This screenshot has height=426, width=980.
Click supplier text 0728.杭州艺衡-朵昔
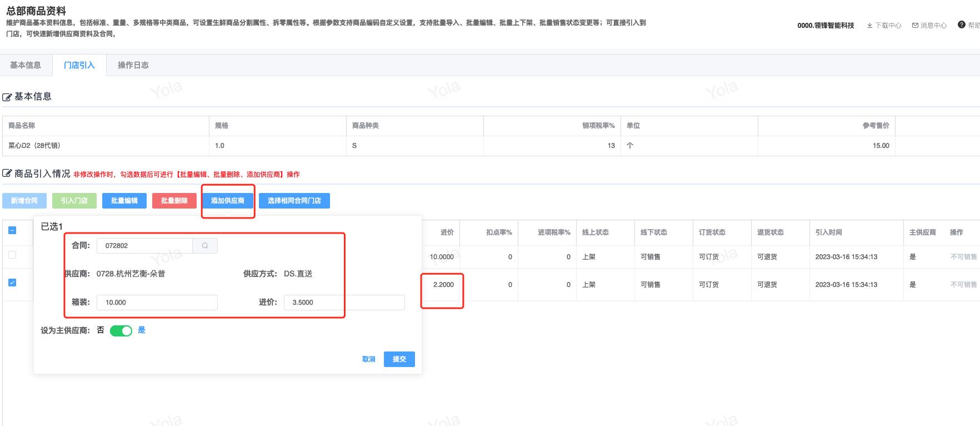click(131, 274)
